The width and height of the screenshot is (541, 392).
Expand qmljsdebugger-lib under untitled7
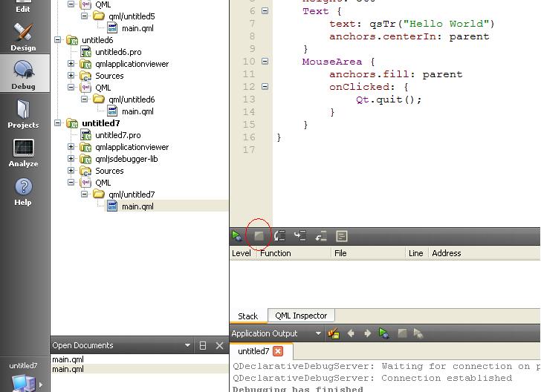coord(71,158)
